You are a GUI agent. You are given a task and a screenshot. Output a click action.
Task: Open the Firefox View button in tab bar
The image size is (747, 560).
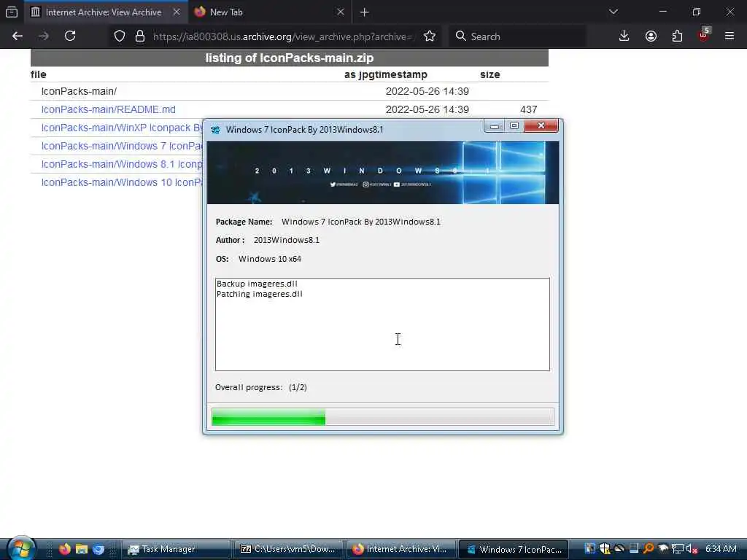click(x=12, y=12)
